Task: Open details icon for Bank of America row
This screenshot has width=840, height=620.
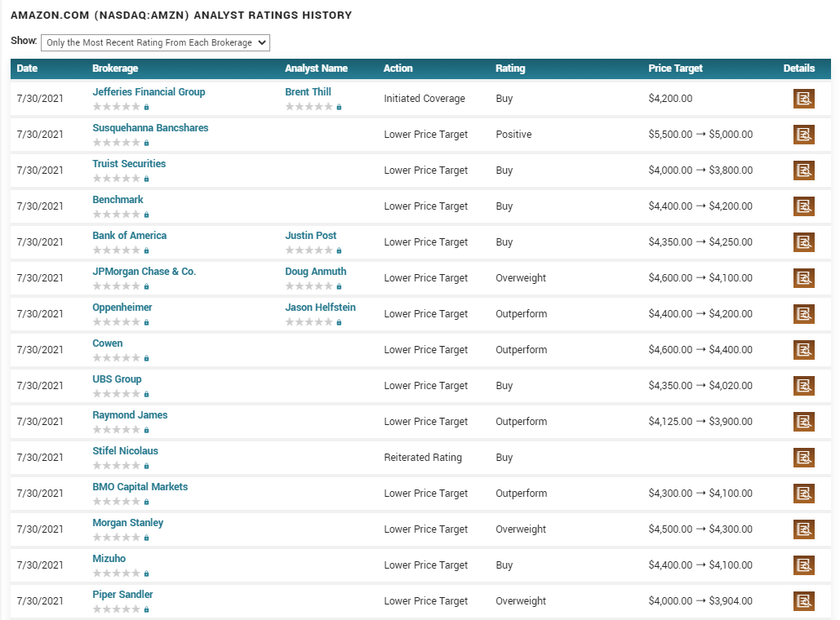Action: (803, 242)
